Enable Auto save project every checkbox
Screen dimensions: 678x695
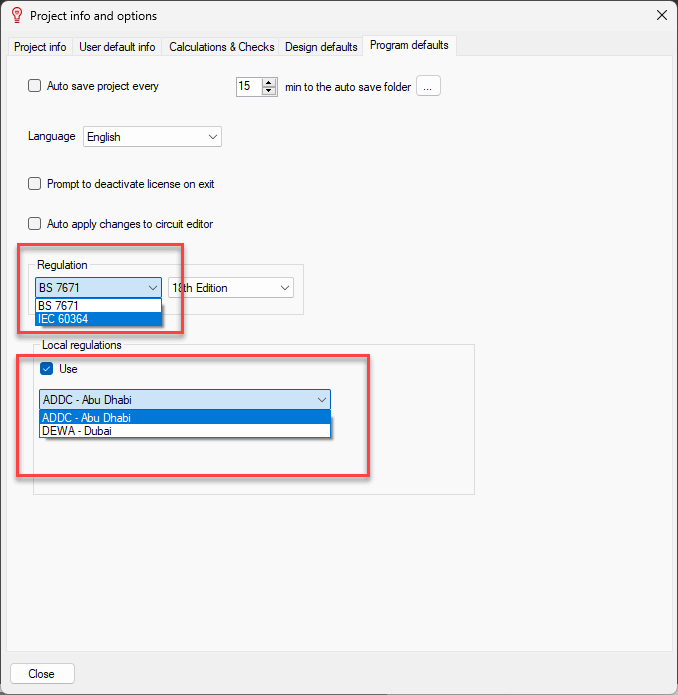[x=35, y=86]
